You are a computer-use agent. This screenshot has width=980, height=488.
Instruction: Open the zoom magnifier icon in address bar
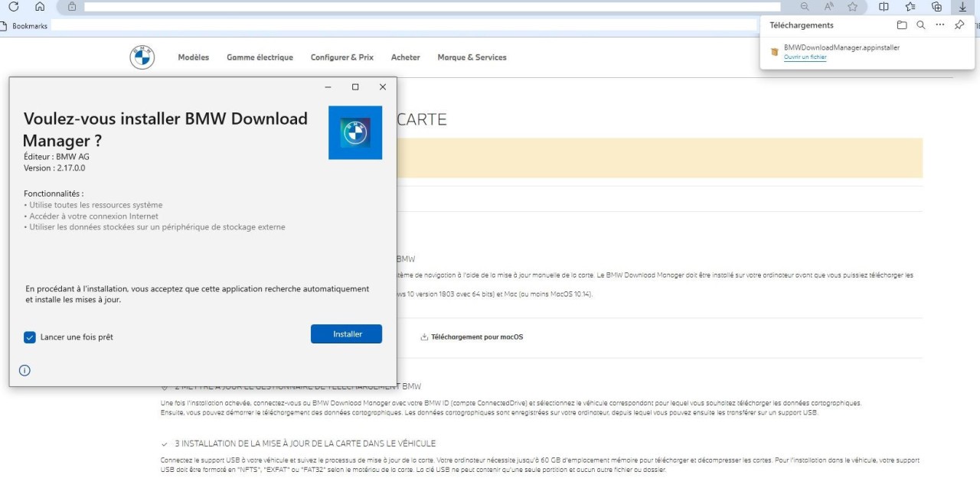click(805, 6)
